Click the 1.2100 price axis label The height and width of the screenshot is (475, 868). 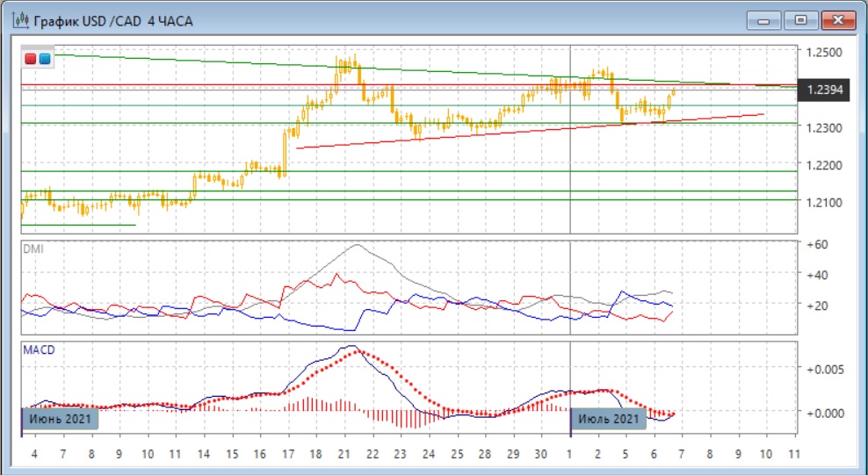(x=822, y=203)
